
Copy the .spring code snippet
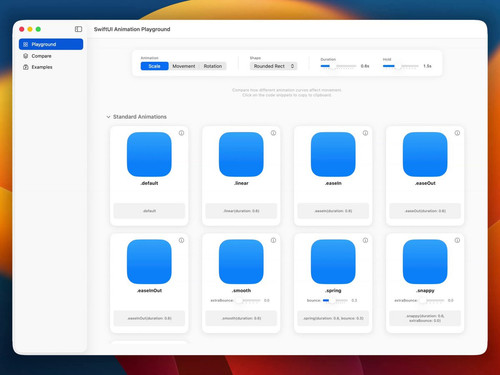click(x=333, y=318)
